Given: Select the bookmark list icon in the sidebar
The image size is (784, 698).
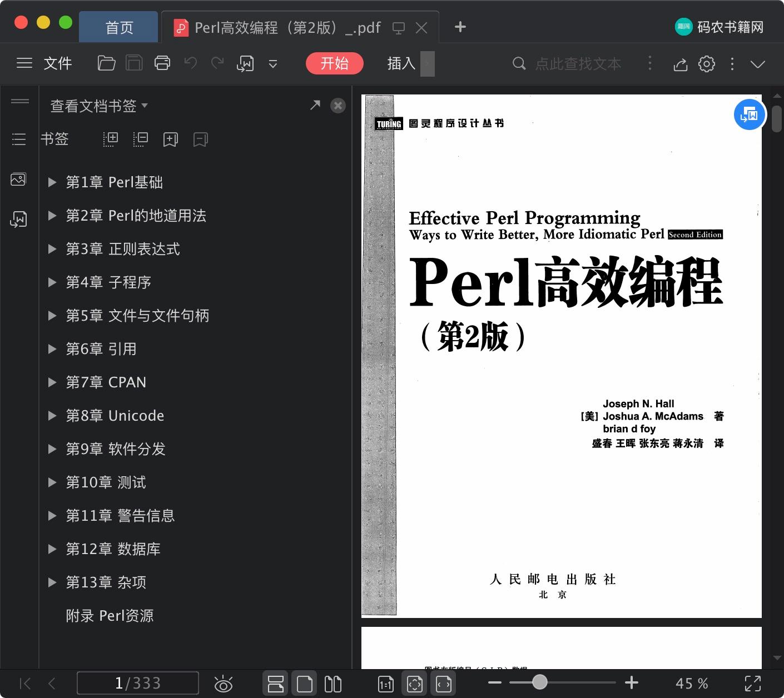Looking at the screenshot, I should tap(19, 139).
